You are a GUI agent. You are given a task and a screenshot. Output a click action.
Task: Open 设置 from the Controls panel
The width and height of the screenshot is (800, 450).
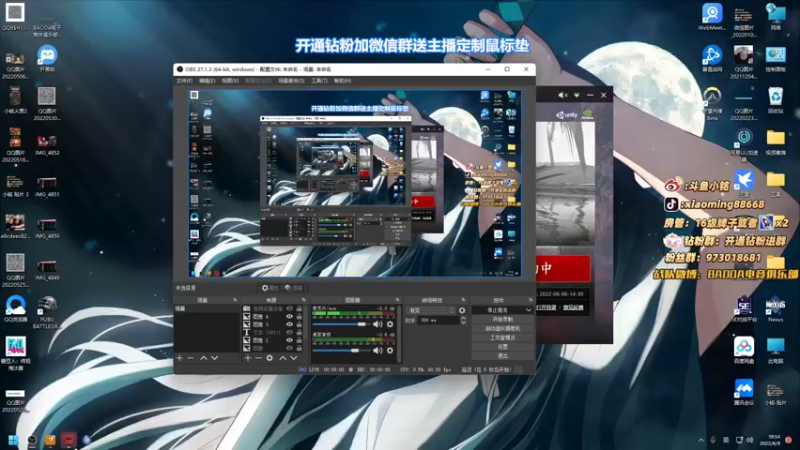[x=503, y=346]
